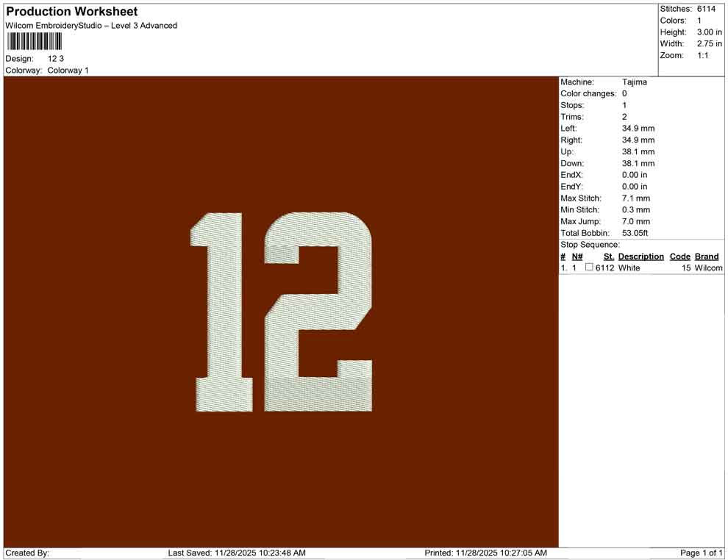Open the Colorway 1 selector
728x560 pixels.
coord(70,71)
